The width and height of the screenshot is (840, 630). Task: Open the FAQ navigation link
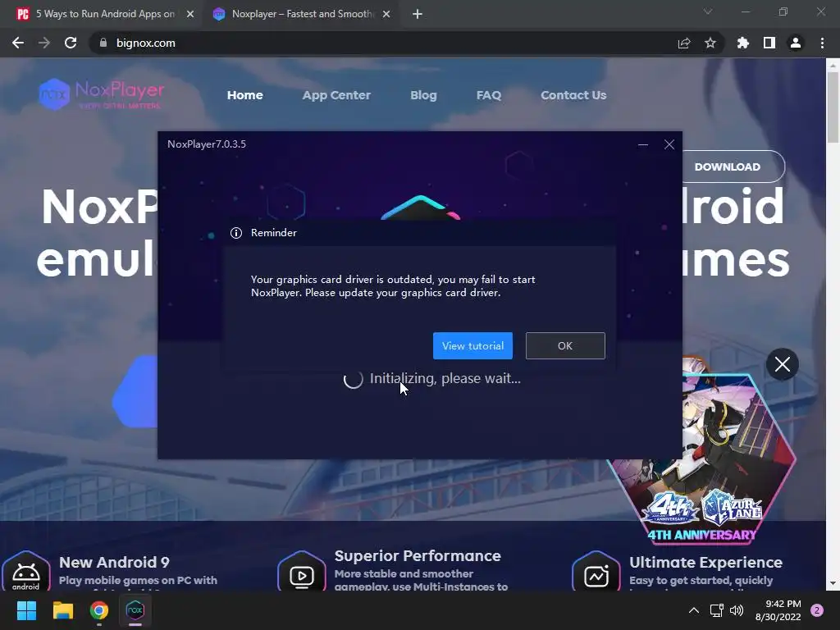pos(489,95)
